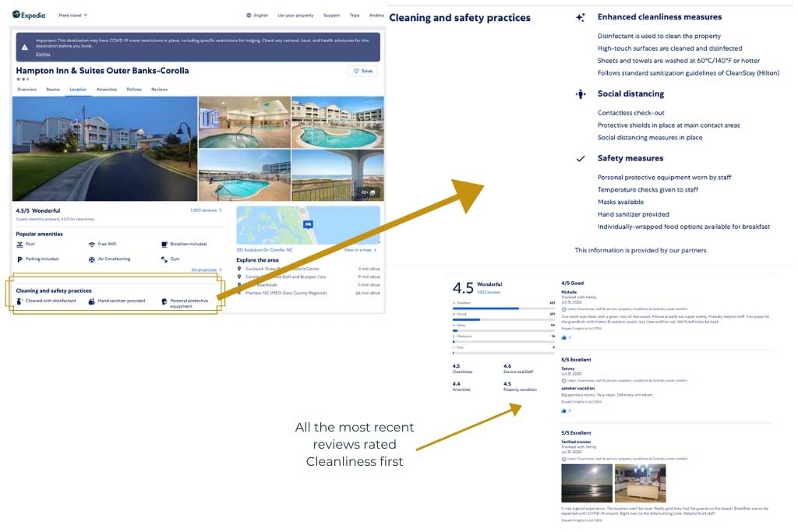Image resolution: width=798 pixels, height=532 pixels.
Task: Click the Safety measures checkmark icon
Action: tap(580, 158)
